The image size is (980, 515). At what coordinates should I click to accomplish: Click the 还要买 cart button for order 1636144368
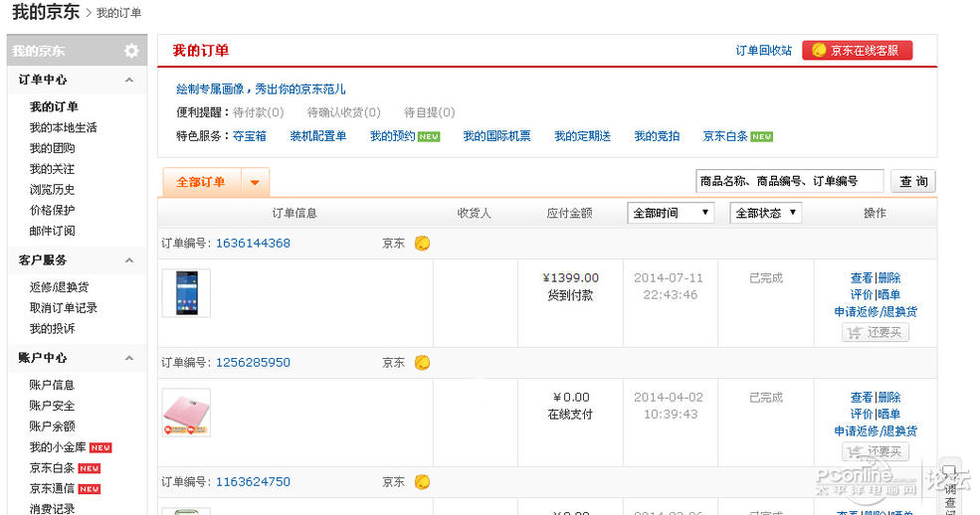(x=875, y=333)
